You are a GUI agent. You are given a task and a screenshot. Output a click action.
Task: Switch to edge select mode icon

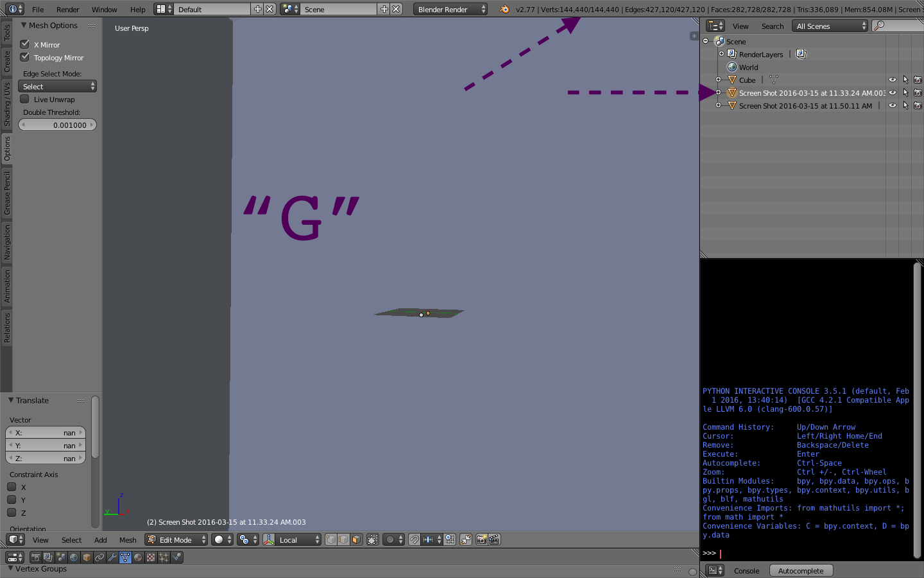click(x=344, y=540)
